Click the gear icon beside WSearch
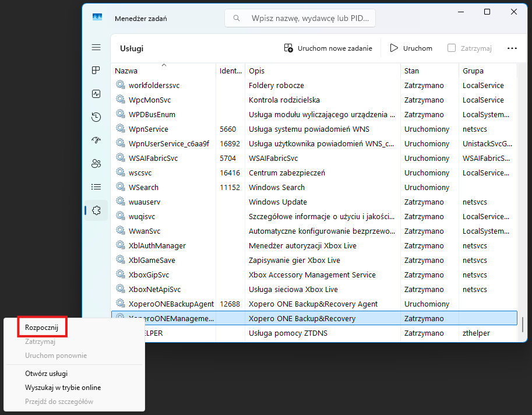This screenshot has width=532, height=415. coord(121,187)
